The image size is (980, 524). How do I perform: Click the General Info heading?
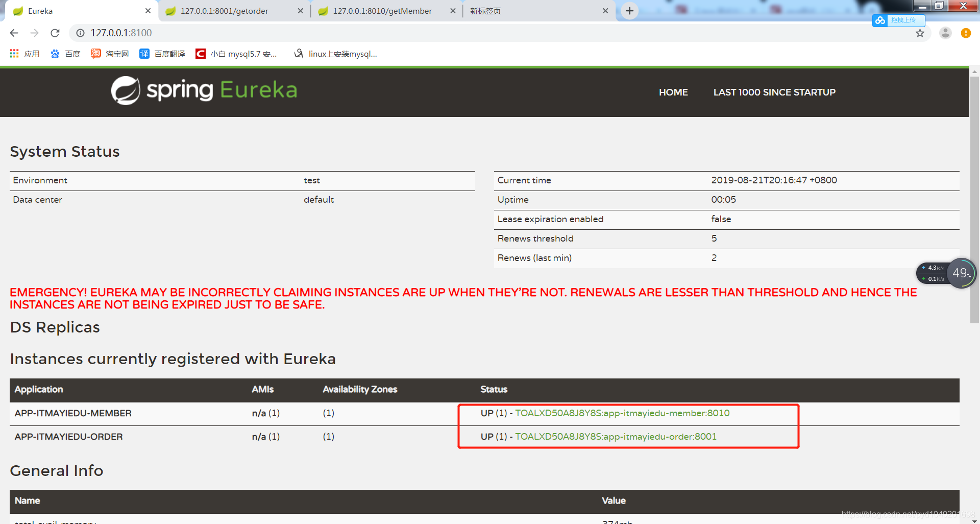[x=57, y=470]
